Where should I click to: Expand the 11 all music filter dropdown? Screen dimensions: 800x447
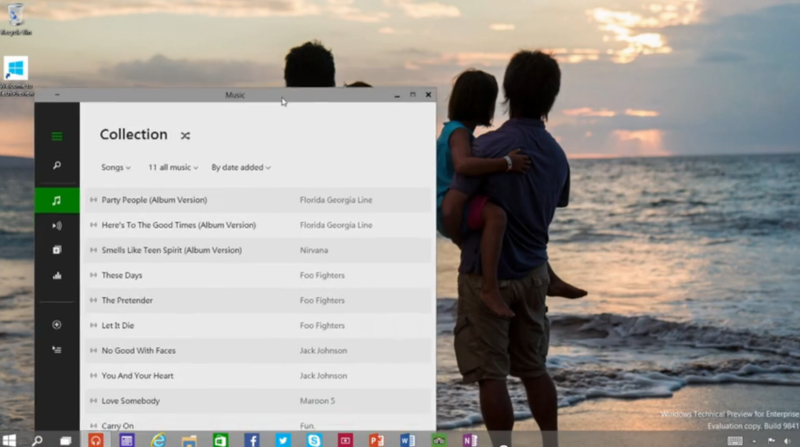[173, 167]
